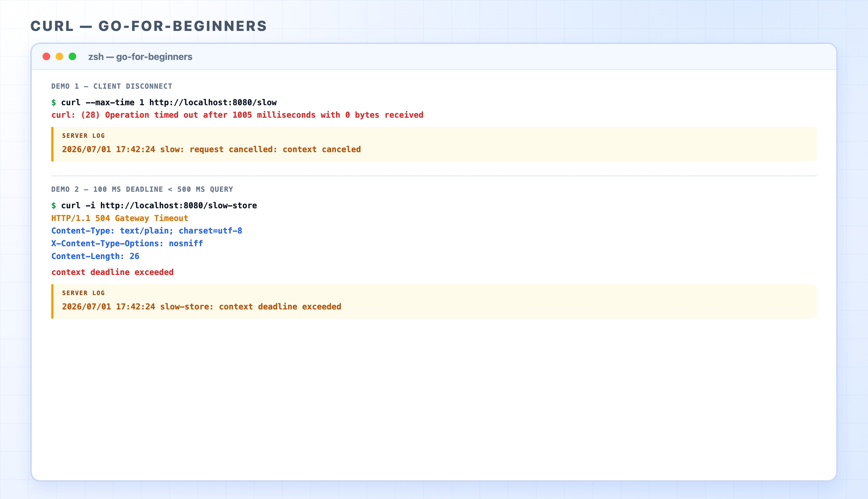Image resolution: width=868 pixels, height=499 pixels.
Task: Click the 'curl --max-time 1' command line
Action: click(169, 103)
